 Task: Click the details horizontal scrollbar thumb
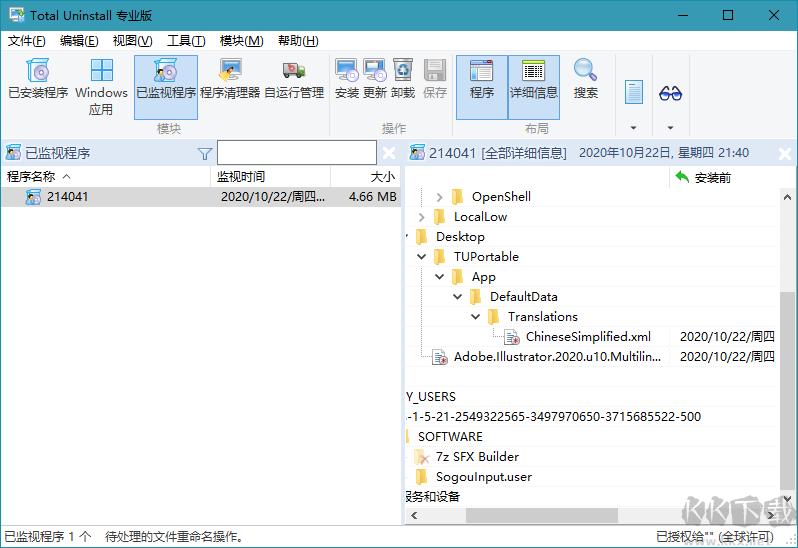[x=542, y=515]
